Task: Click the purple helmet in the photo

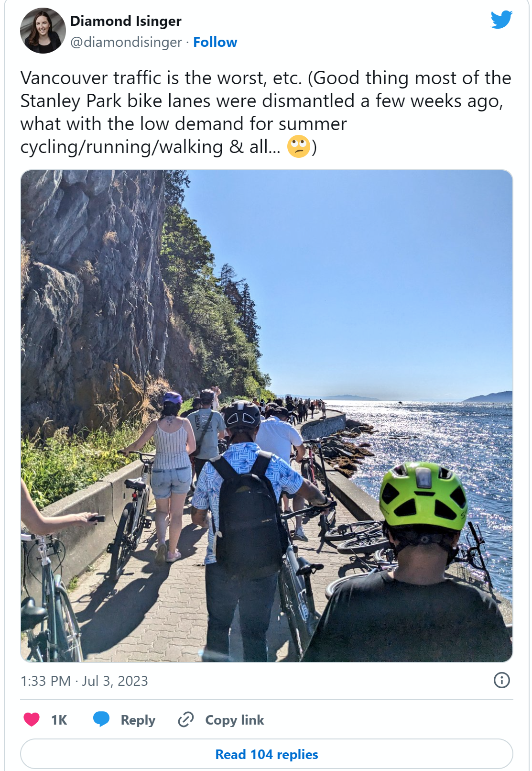Action: tap(173, 397)
